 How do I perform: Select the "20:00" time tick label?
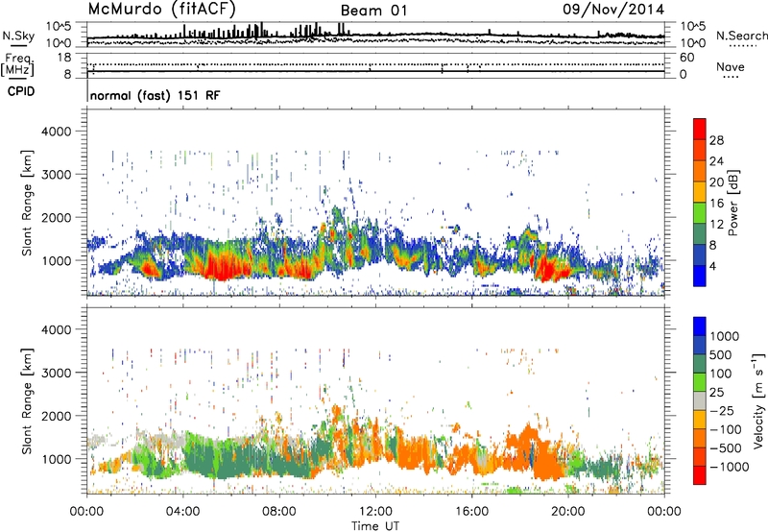pyautogui.click(x=568, y=512)
